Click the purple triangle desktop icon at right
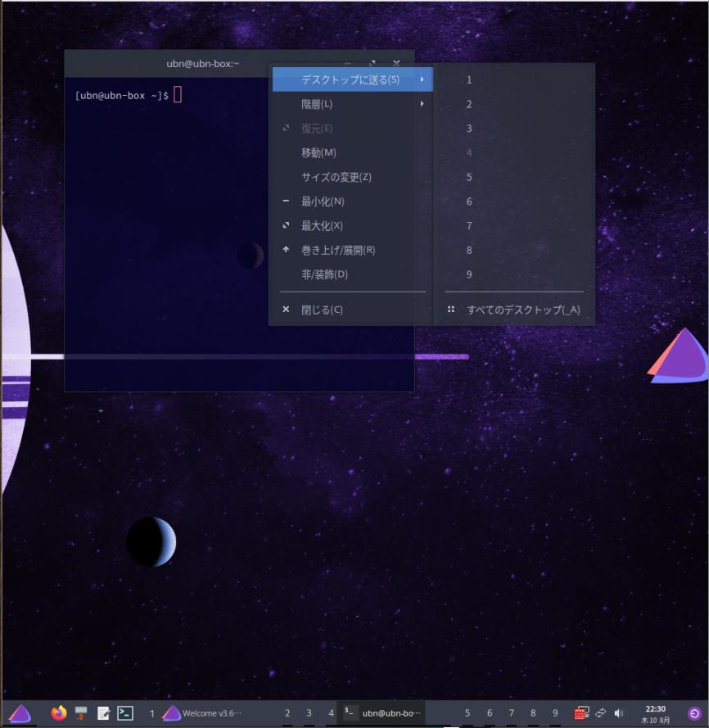 tap(679, 356)
